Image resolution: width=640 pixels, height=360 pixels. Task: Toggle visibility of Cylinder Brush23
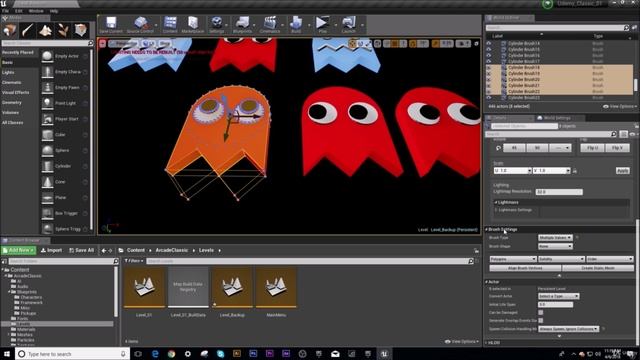click(489, 98)
